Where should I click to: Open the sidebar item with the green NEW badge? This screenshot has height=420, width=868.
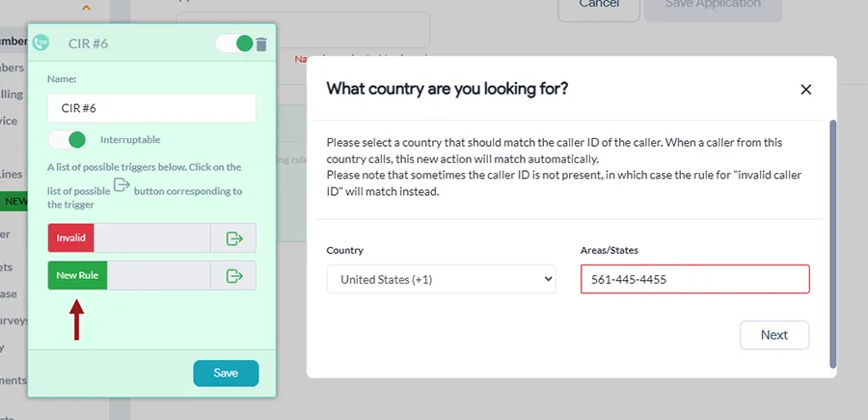(14, 201)
